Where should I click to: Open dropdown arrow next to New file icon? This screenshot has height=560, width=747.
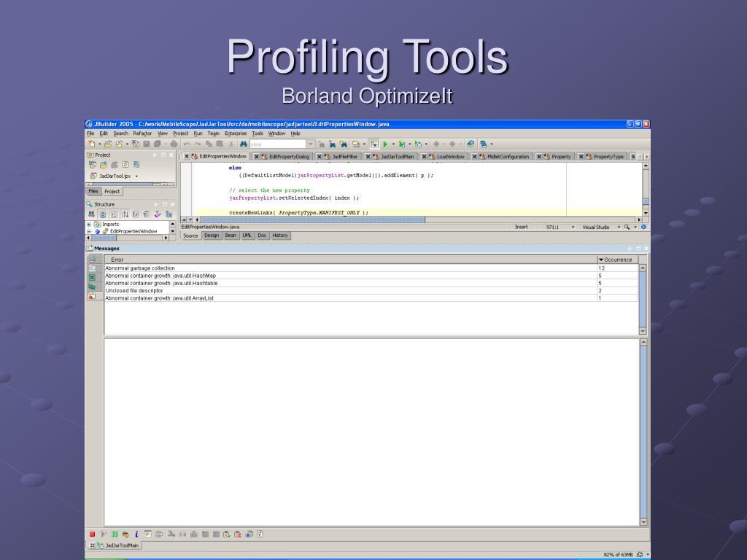[99, 144]
